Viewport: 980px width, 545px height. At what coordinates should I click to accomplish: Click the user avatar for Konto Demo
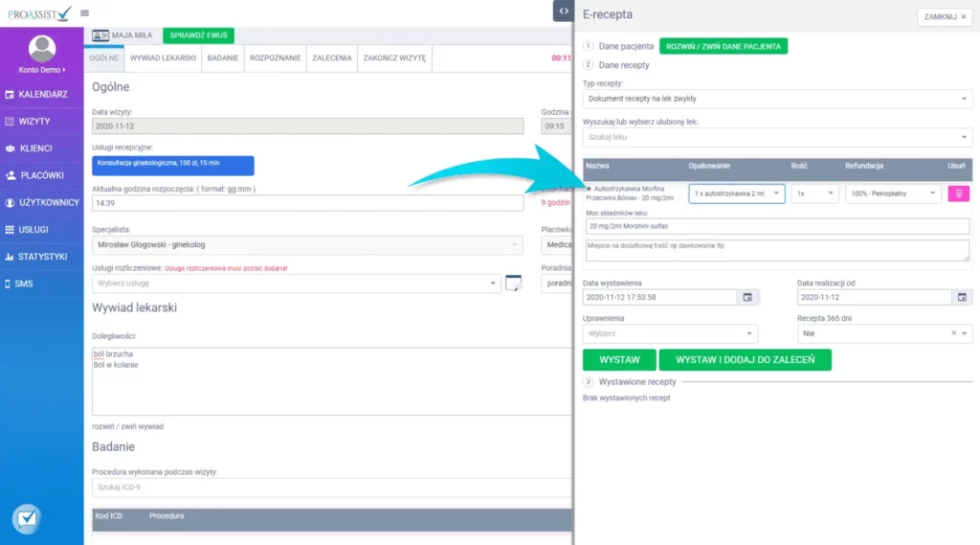(41, 48)
